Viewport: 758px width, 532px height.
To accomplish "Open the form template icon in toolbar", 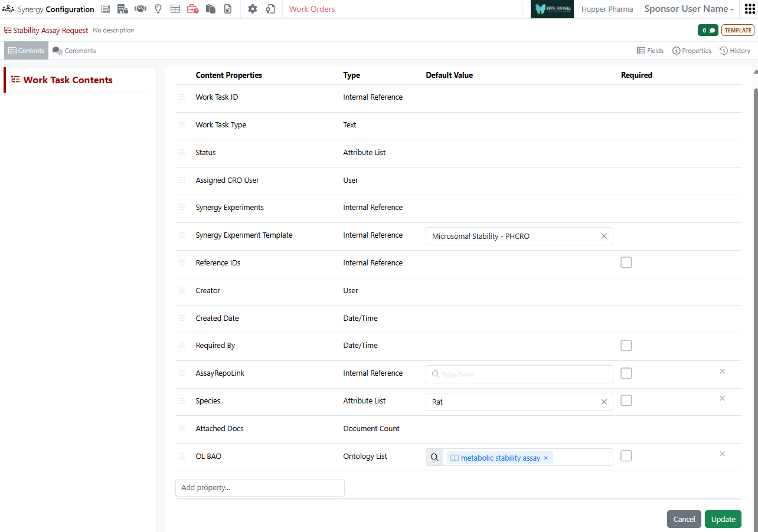I will (106, 9).
